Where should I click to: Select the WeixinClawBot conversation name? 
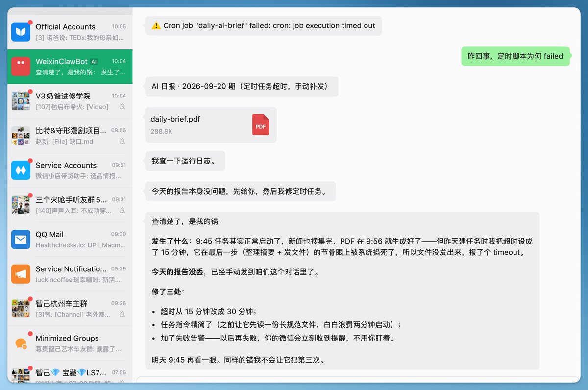click(x=62, y=62)
